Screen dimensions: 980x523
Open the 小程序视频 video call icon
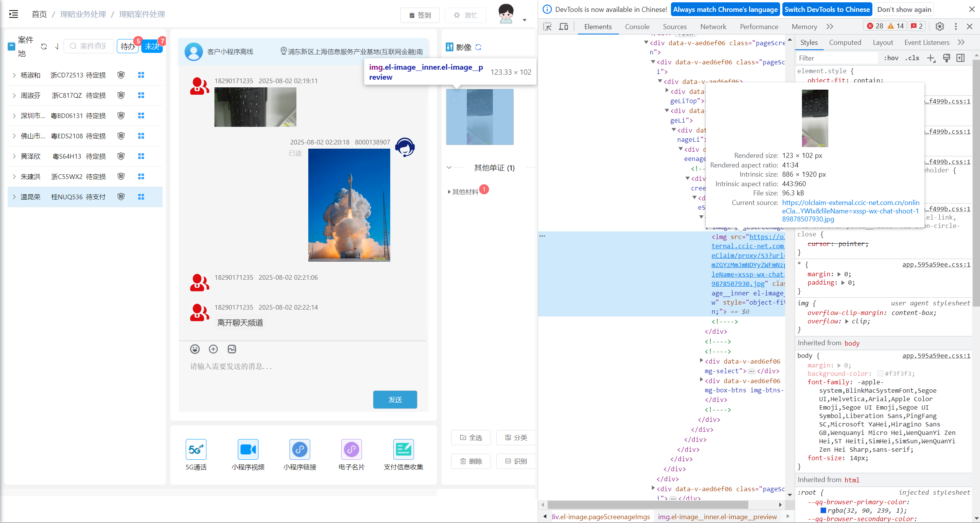248,449
